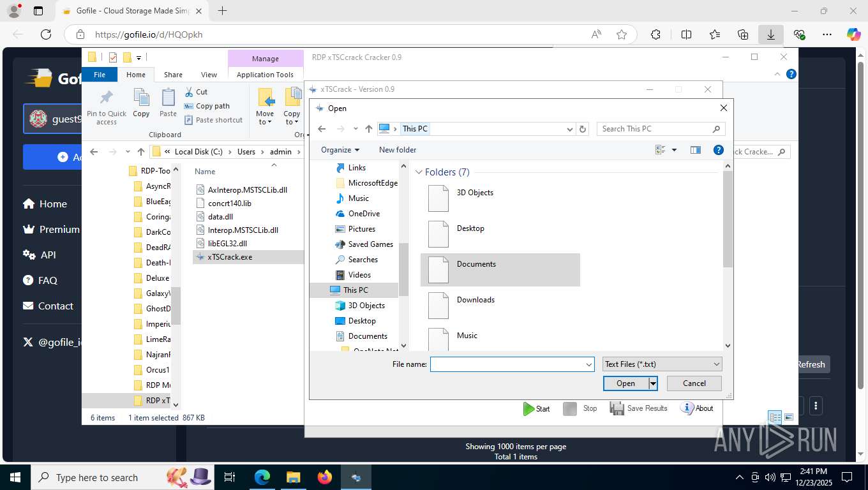Click the Edge favorites star icon
Screen dimensions: 868x490
point(622,34)
